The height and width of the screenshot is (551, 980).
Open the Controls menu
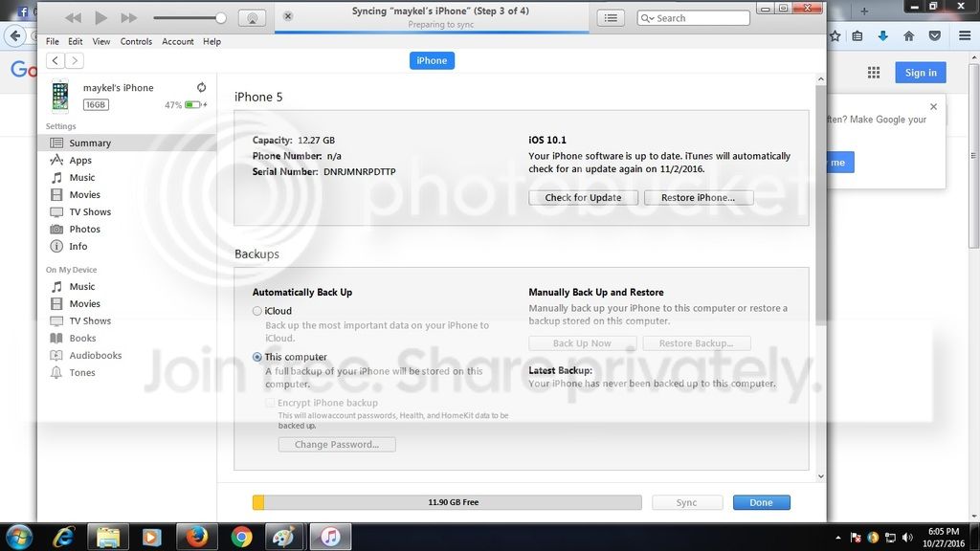136,42
